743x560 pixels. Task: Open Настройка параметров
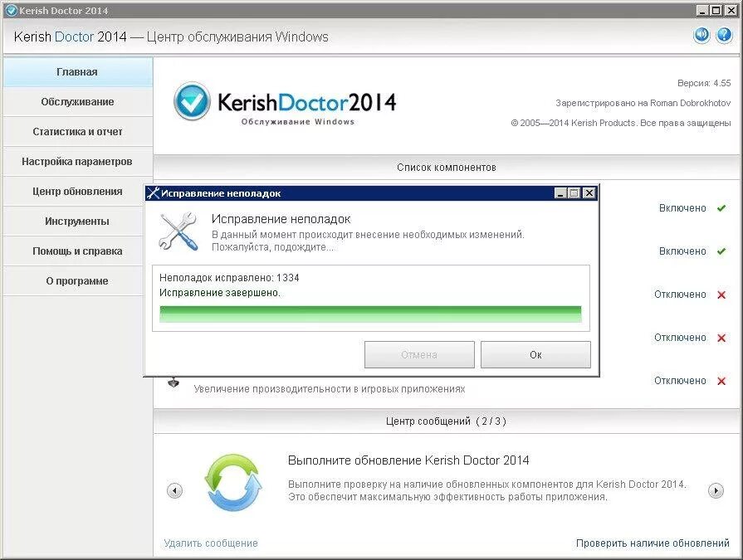[78, 162]
